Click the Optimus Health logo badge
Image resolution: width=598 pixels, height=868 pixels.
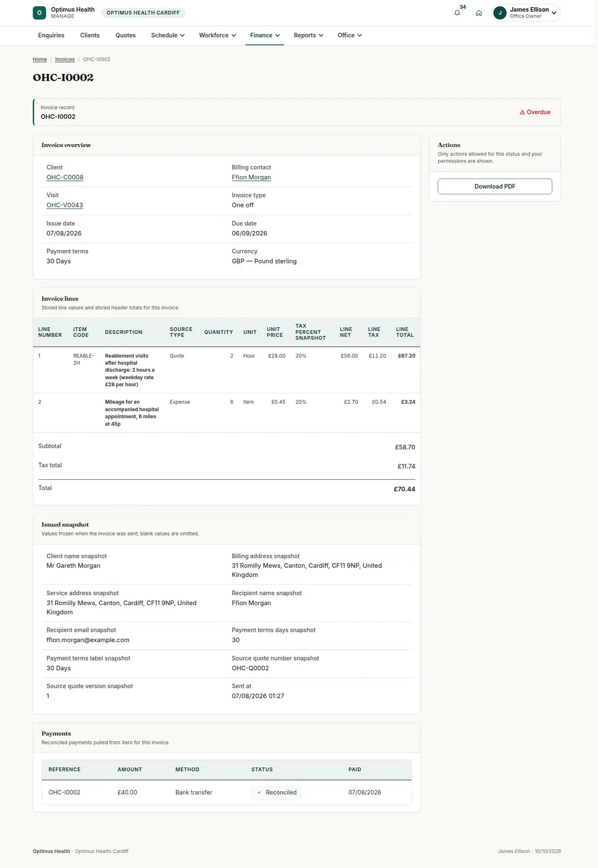39,13
